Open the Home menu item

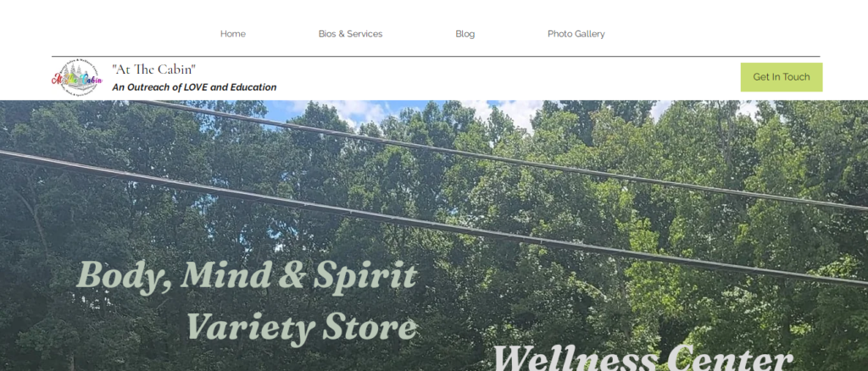point(233,34)
